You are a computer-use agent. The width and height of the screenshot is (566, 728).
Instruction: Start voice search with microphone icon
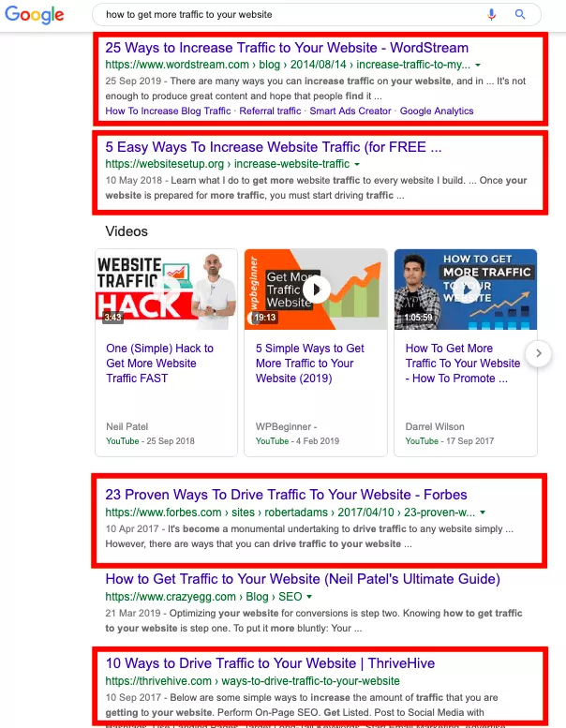pyautogui.click(x=491, y=14)
